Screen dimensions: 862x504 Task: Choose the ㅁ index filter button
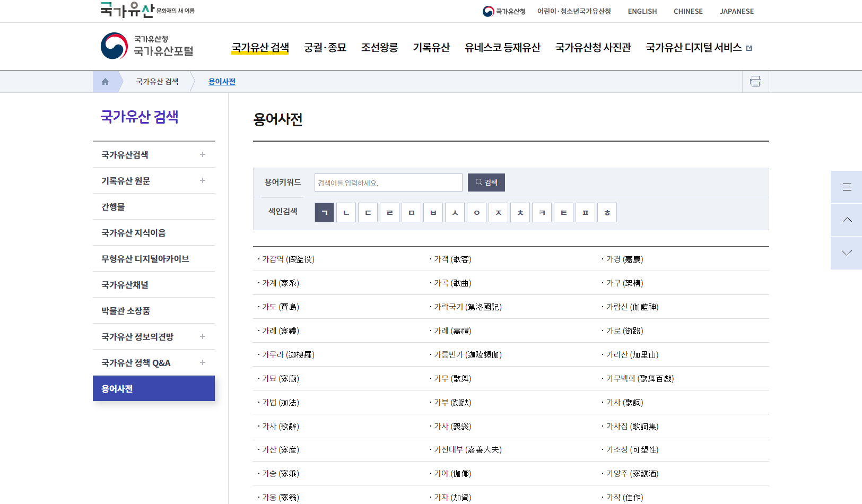pyautogui.click(x=411, y=213)
